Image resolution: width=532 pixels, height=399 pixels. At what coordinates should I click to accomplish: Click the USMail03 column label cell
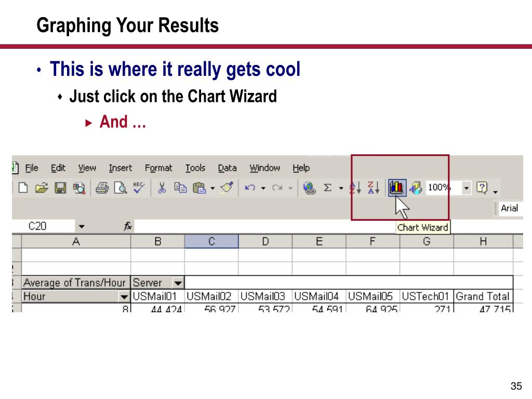click(265, 297)
